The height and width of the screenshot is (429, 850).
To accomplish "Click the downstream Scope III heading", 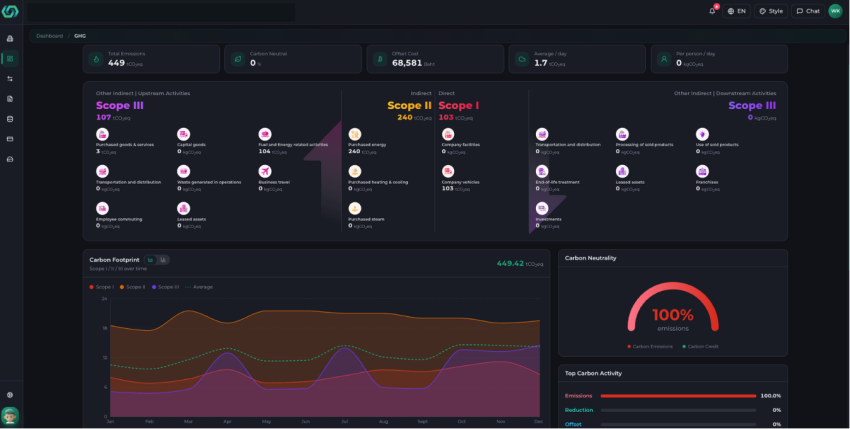I will (752, 105).
